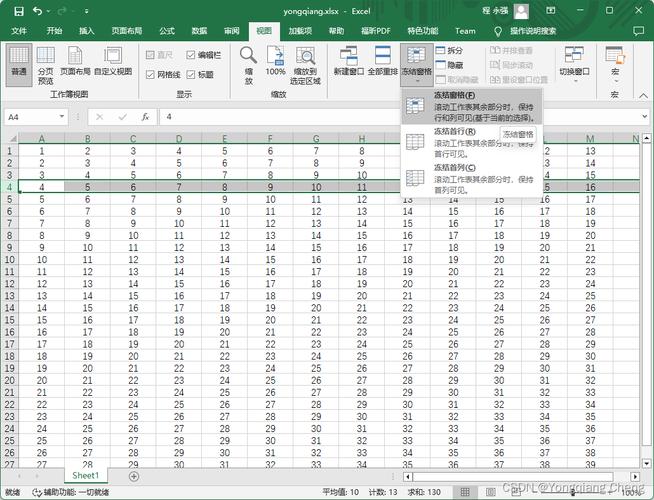Expand the formula bar with arrow

644,117
